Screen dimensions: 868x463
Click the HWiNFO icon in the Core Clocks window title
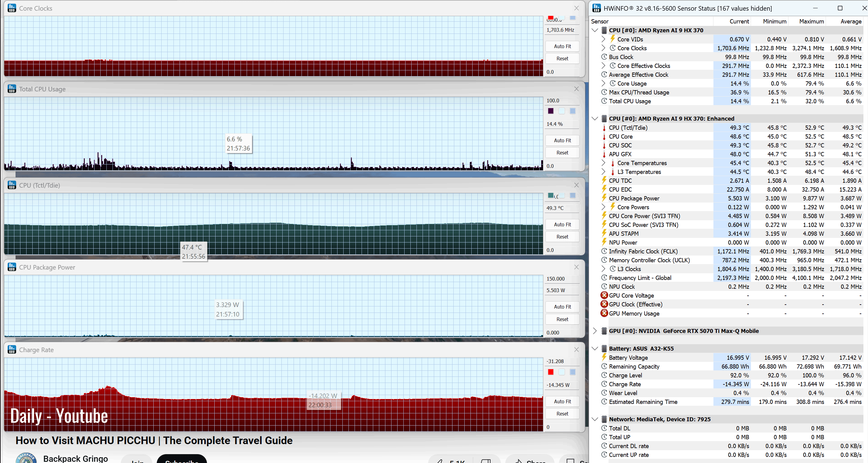click(x=12, y=8)
